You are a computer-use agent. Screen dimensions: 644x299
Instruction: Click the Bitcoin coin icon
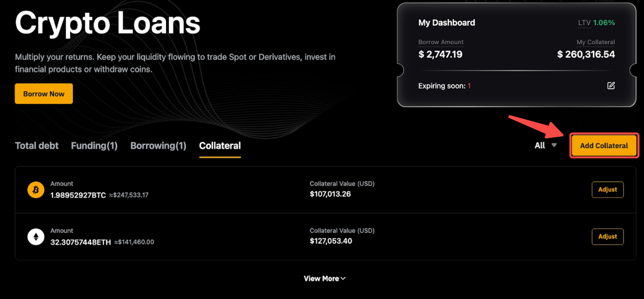coord(36,190)
